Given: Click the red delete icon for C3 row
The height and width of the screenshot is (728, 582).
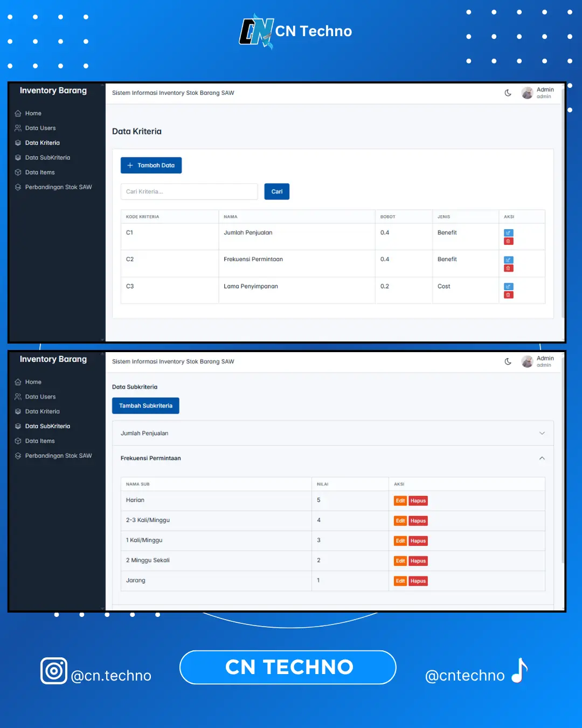Looking at the screenshot, I should point(508,295).
